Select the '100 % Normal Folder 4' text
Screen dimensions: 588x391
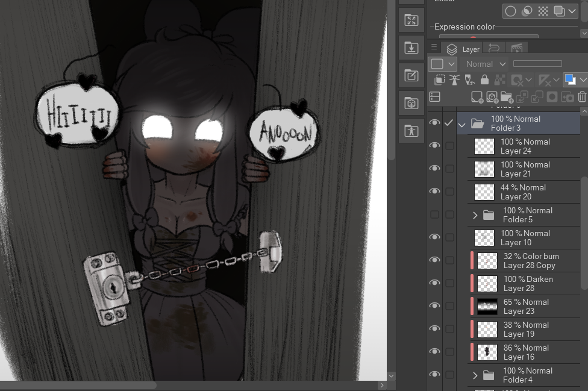[527, 375]
